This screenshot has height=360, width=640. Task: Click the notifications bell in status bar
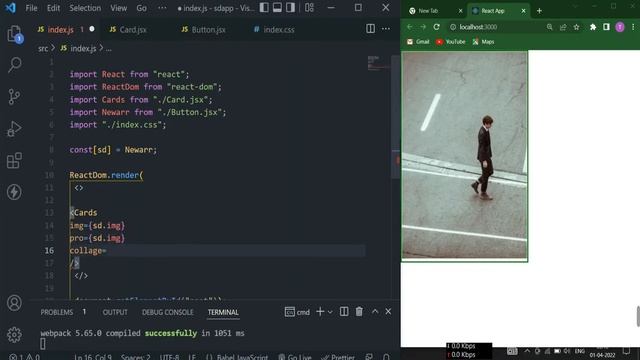click(386, 357)
